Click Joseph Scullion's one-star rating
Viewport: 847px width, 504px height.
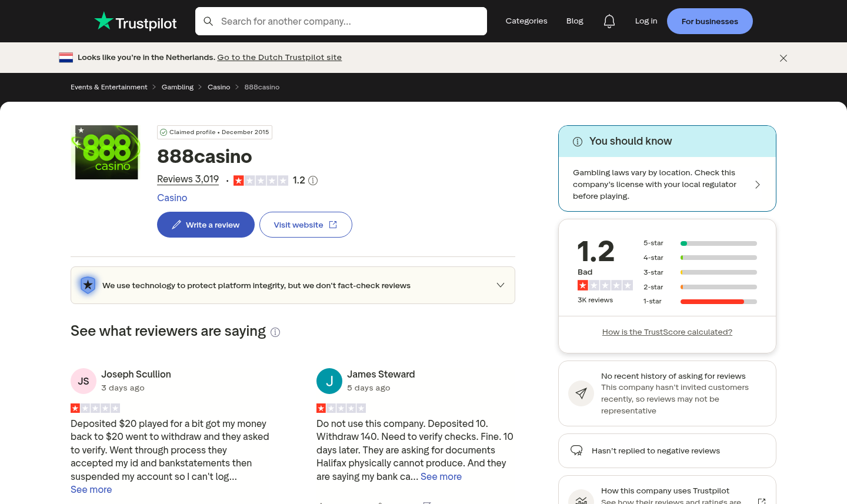95,408
